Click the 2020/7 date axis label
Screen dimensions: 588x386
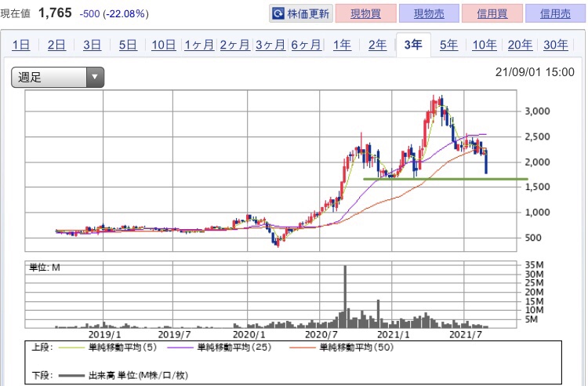click(321, 334)
